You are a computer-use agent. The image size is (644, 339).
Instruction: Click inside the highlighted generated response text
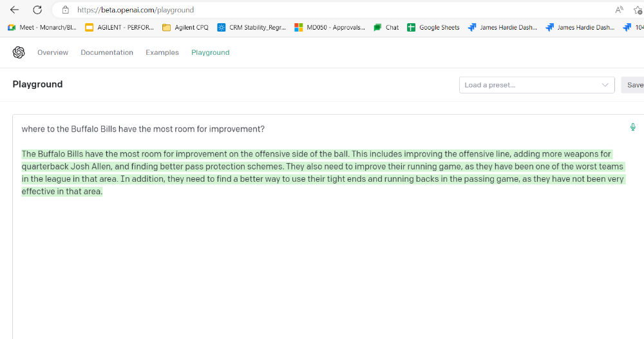323,173
